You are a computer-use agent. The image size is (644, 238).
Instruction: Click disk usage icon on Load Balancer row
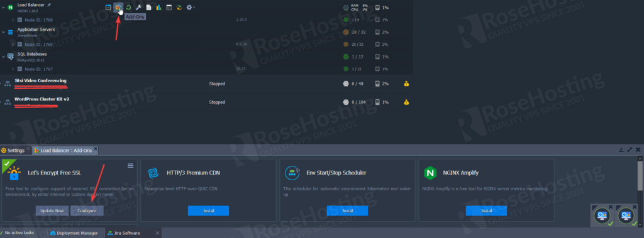[x=377, y=8]
